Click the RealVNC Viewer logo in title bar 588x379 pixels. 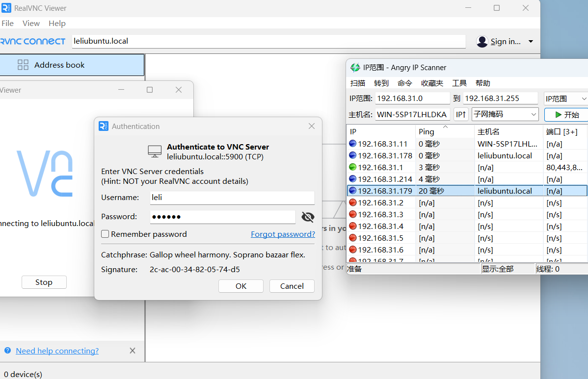coord(6,8)
